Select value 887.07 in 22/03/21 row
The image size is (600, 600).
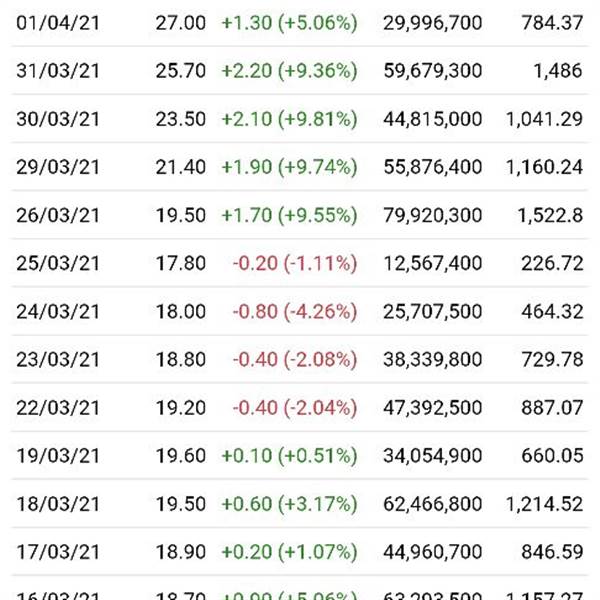coord(552,408)
